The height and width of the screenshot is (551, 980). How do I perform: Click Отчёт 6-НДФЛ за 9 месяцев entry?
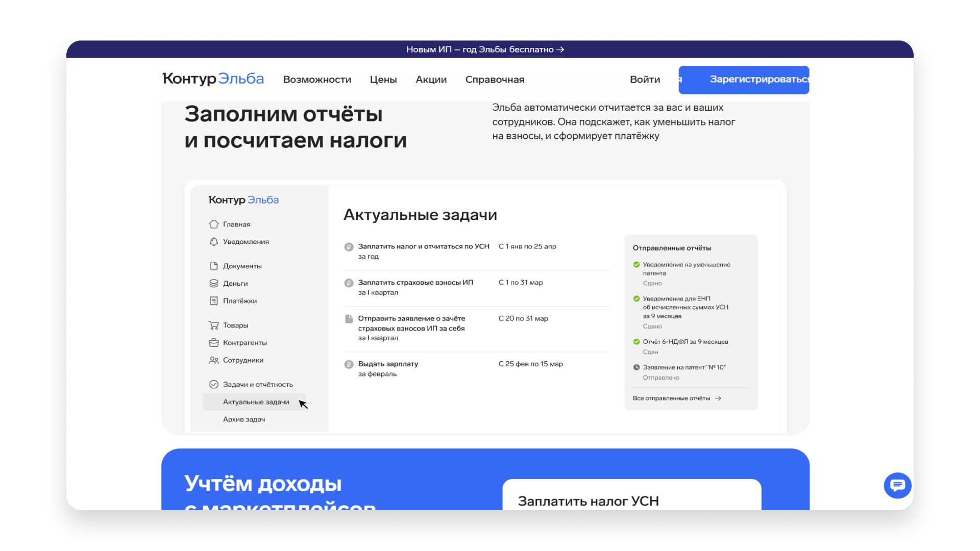pyautogui.click(x=685, y=342)
